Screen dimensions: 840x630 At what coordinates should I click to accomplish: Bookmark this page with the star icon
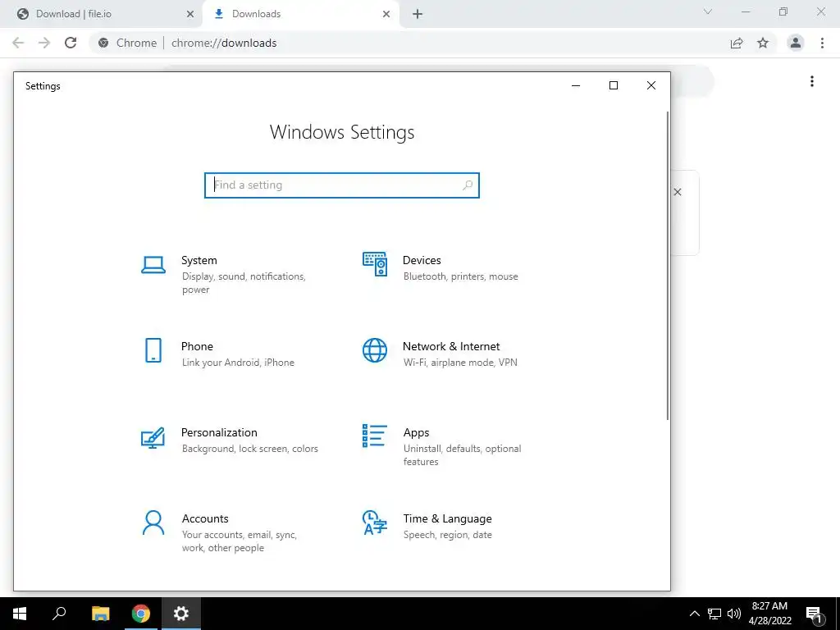[763, 43]
